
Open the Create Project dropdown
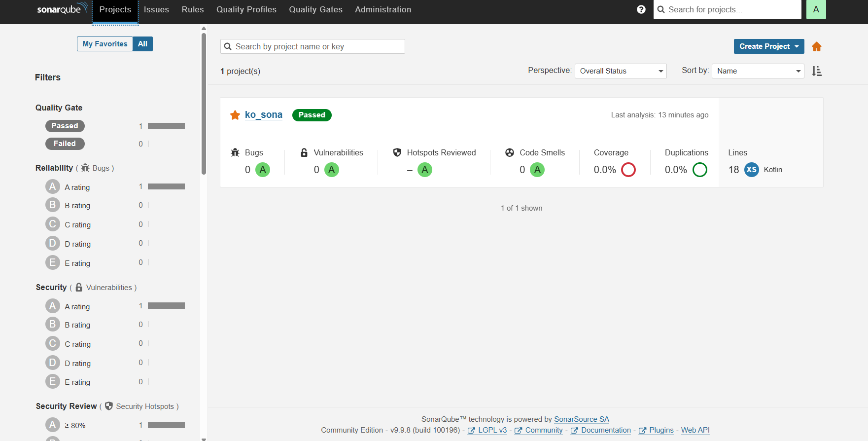(769, 46)
